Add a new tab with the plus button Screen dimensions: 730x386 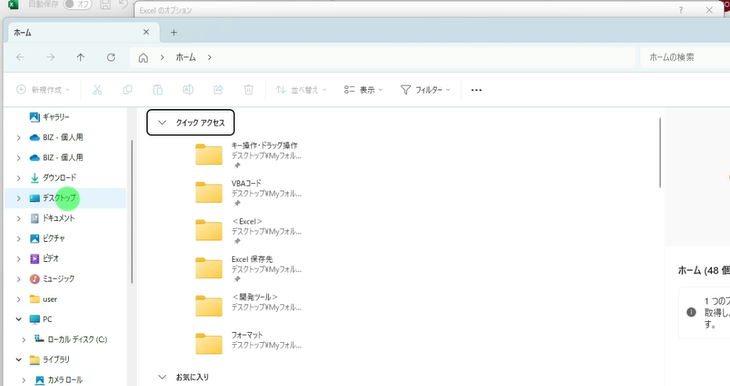point(174,32)
